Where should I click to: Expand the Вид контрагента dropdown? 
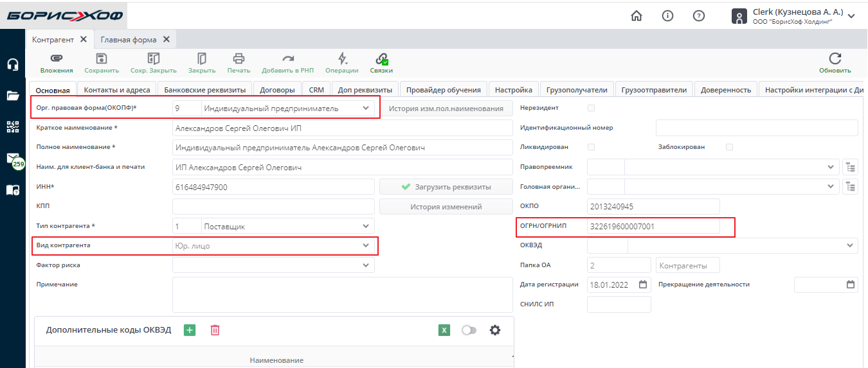366,245
